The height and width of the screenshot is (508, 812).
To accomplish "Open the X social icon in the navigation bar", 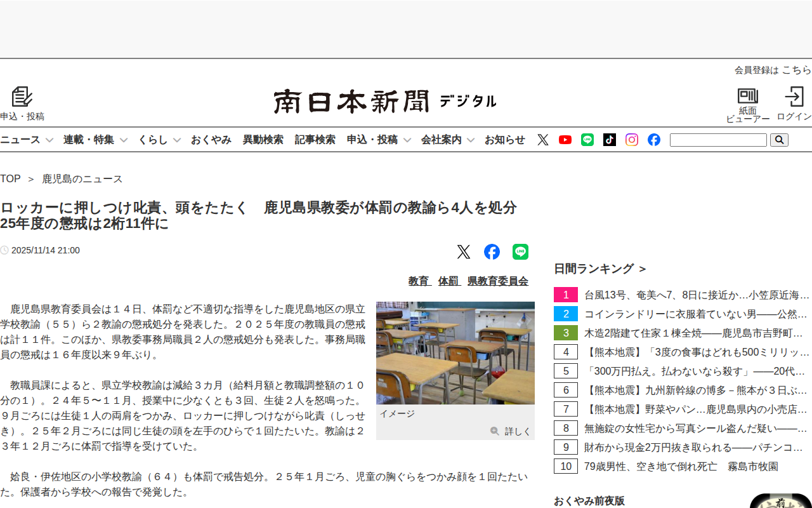I will click(x=543, y=140).
